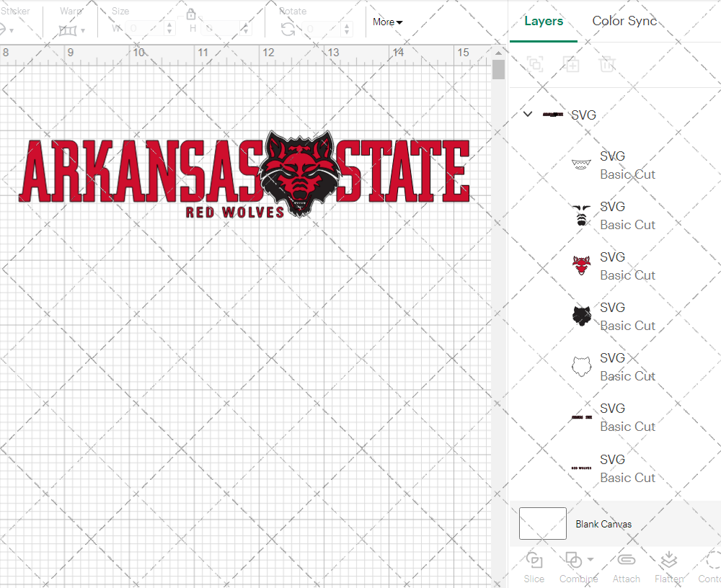Click the width stepper arrows
721x588 pixels.
[169, 29]
